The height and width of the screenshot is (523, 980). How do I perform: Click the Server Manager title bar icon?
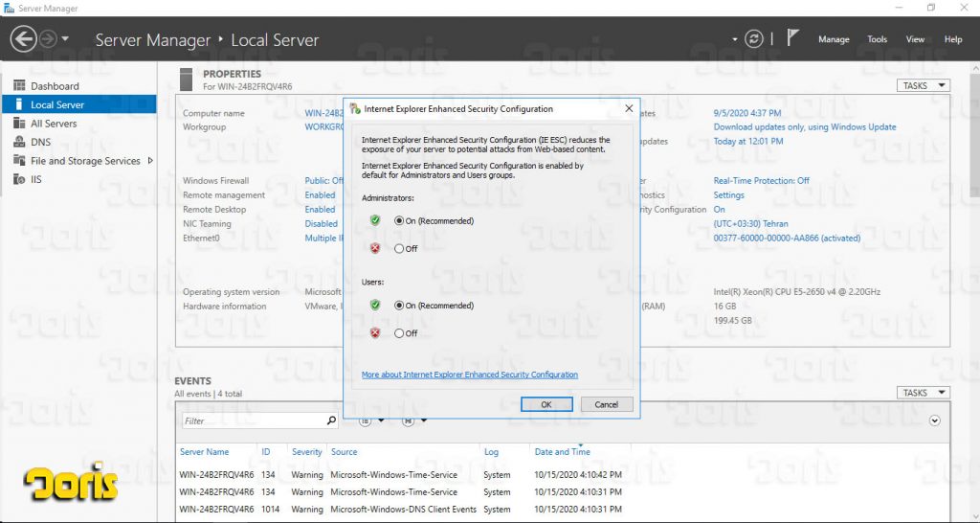(9, 8)
